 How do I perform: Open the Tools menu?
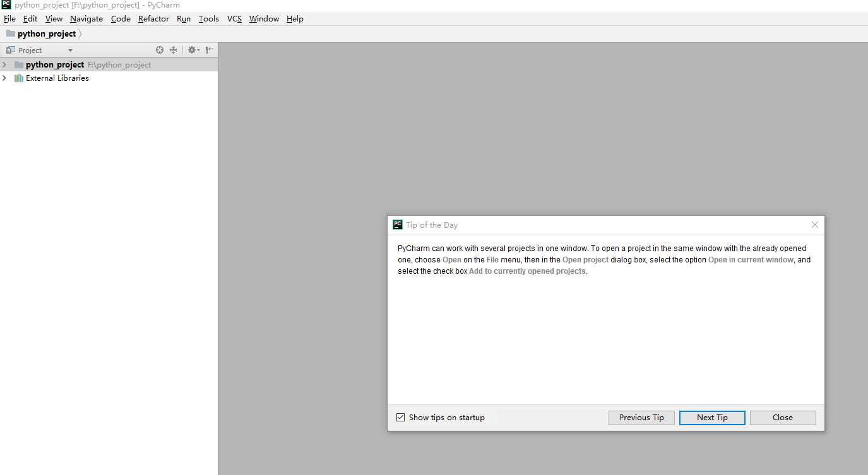point(209,19)
